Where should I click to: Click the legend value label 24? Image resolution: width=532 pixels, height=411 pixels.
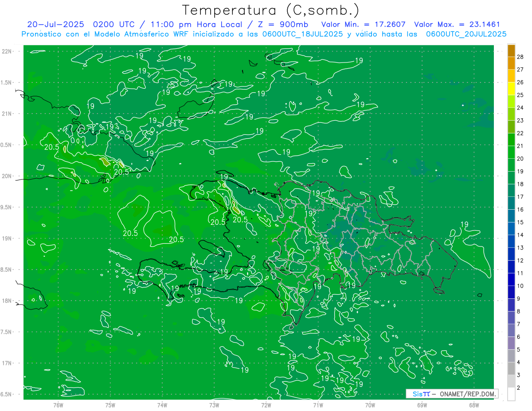(520, 108)
